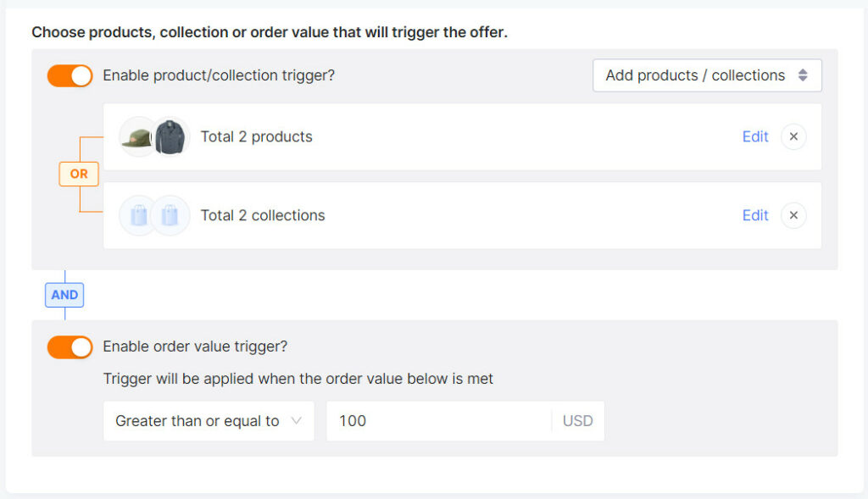
Task: Click the Total 2 products label
Action: pyautogui.click(x=256, y=136)
